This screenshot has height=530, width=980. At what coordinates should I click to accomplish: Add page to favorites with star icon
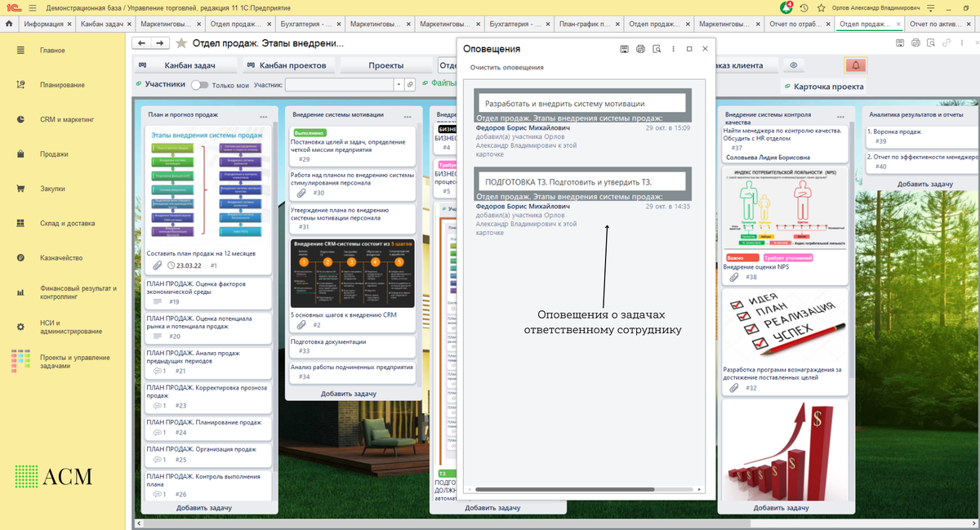point(181,43)
